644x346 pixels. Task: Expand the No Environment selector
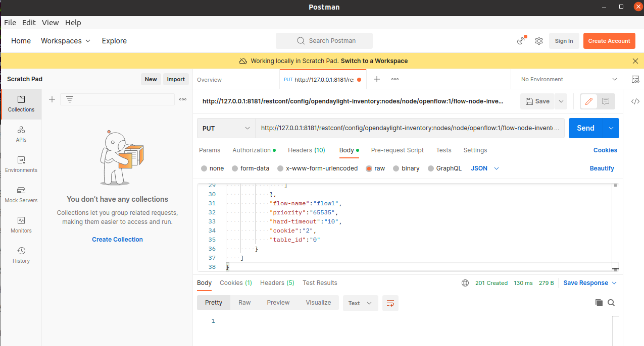(569, 79)
